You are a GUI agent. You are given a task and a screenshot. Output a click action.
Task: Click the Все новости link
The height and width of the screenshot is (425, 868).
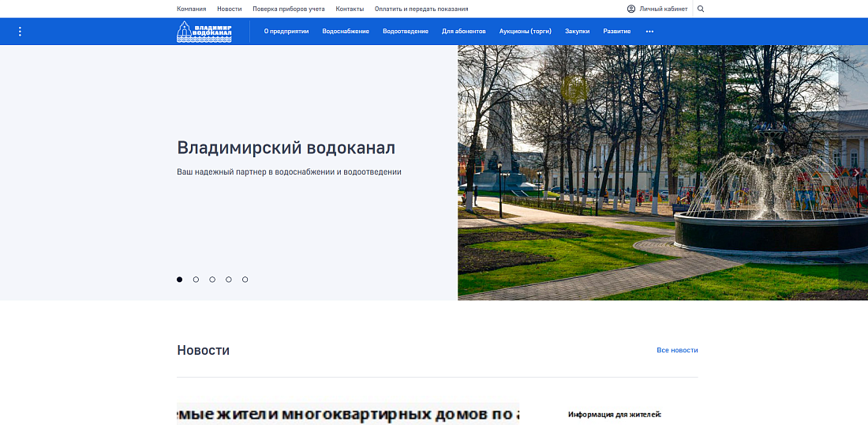point(678,350)
